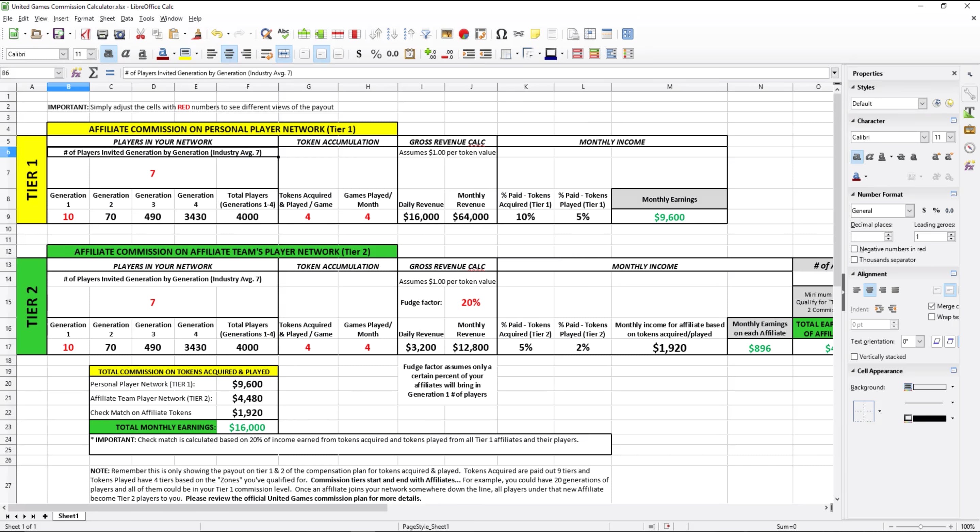Apply underline formatting in toolbar
980x532 pixels.
coord(142,54)
